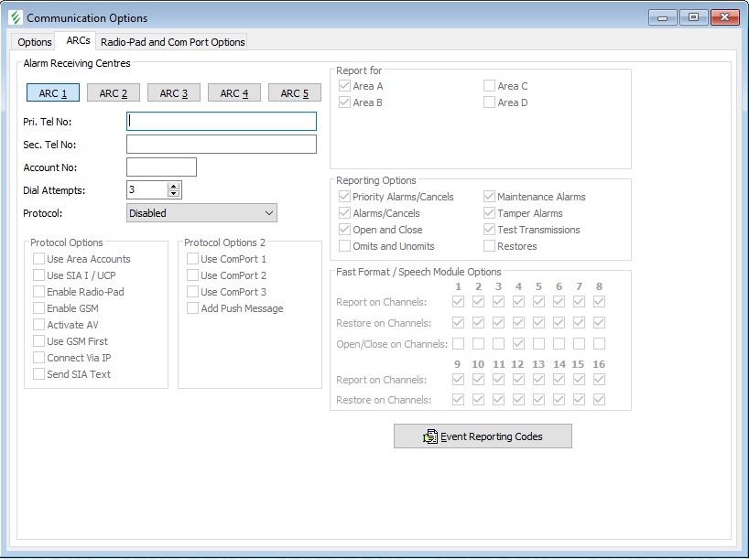
Task: Focus the Account No text box
Action: [161, 167]
